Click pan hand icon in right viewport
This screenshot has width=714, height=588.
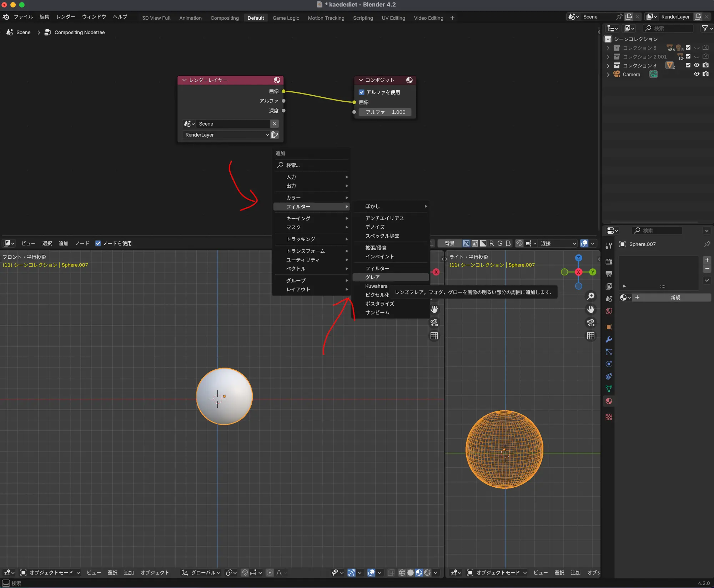(591, 309)
